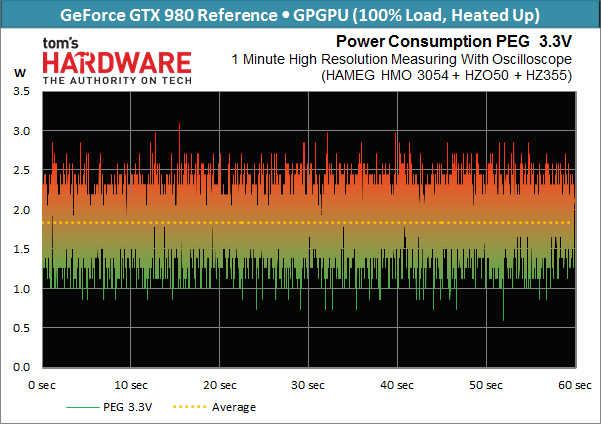Click the '20 sec' x-axis label
601x424 pixels.
(220, 385)
